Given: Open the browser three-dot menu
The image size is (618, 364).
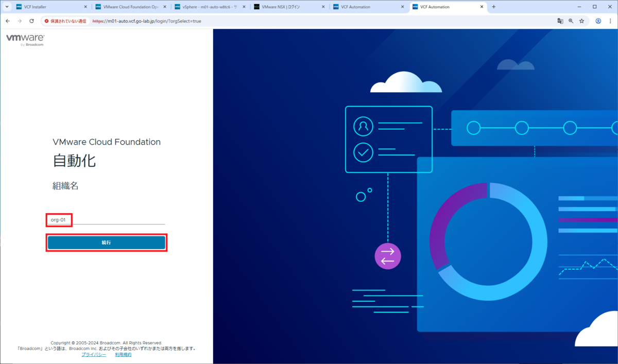Looking at the screenshot, I should click(610, 21).
